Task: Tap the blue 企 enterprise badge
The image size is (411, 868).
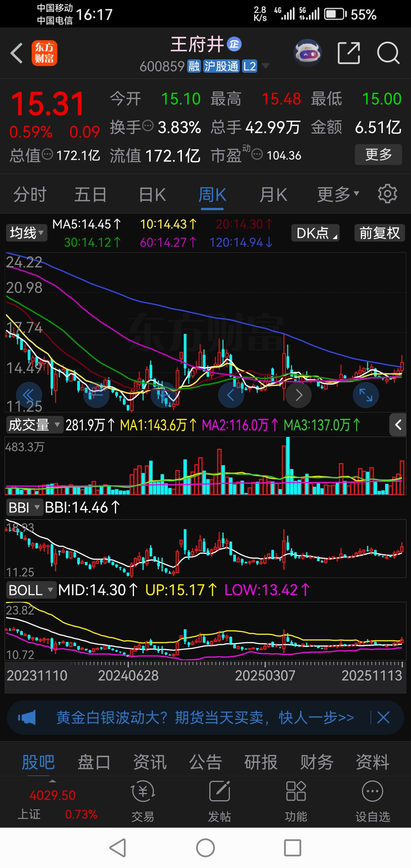Action: [234, 44]
